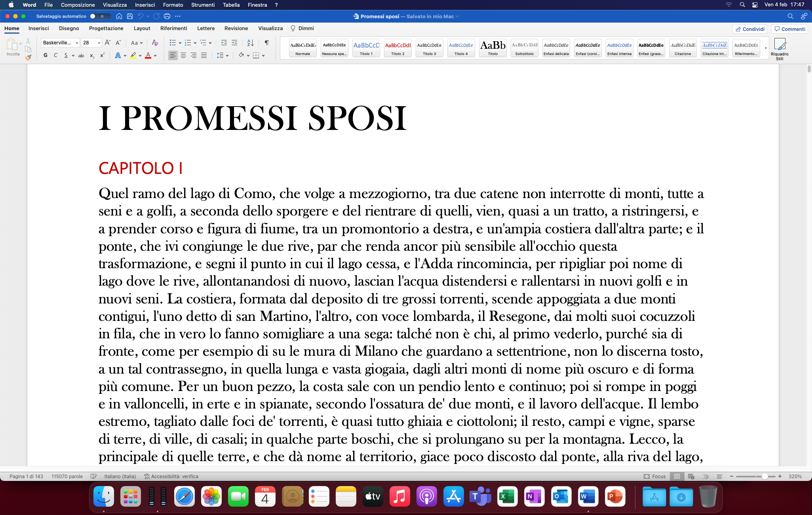Apply the Titolo 1 style thumbnail
The height and width of the screenshot is (515, 812).
(x=366, y=48)
